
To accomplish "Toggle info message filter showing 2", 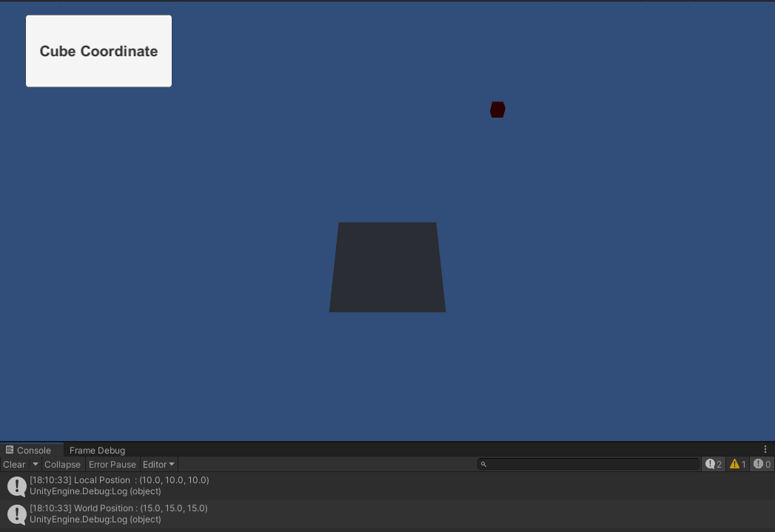I will pos(714,464).
